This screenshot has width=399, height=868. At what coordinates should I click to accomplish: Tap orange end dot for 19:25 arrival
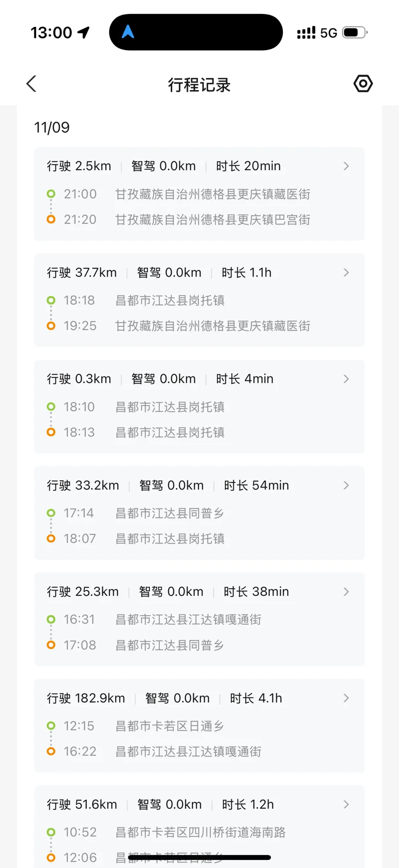pos(51,326)
